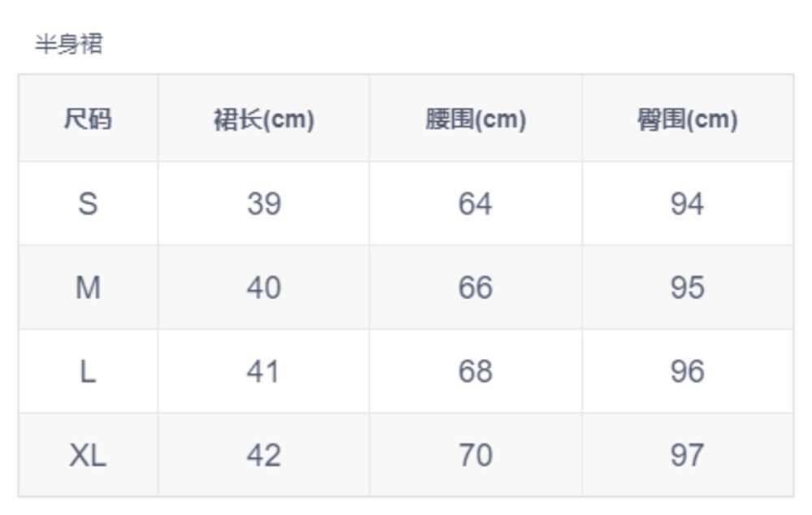Click the size L row label
This screenshot has width=812, height=515.
[x=88, y=371]
